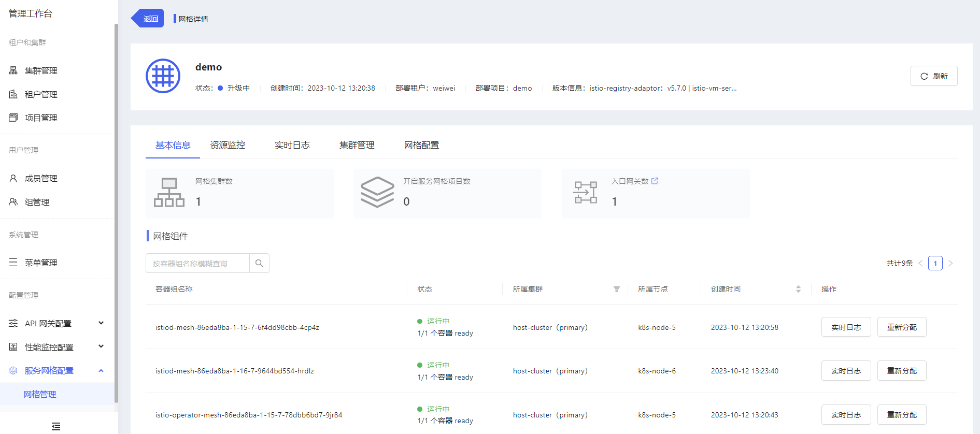Click the container group name search field
This screenshot has height=434, width=980.
click(x=197, y=263)
